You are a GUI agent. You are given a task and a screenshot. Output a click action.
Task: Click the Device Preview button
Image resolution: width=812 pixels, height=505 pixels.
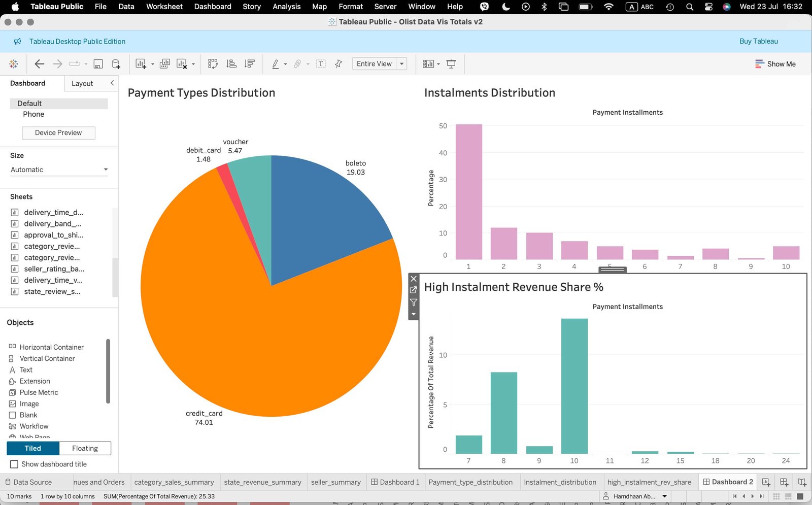click(x=58, y=133)
